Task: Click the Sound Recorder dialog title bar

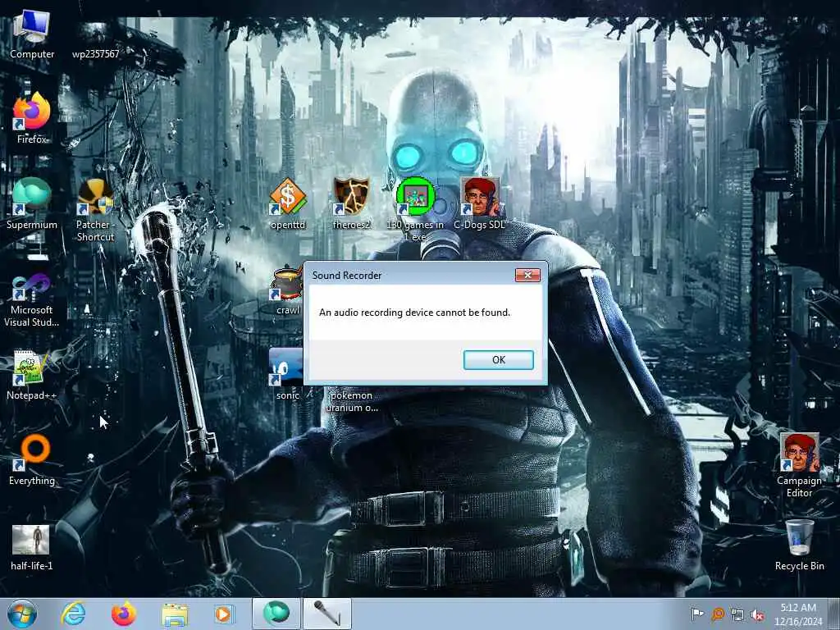Action: (410, 275)
